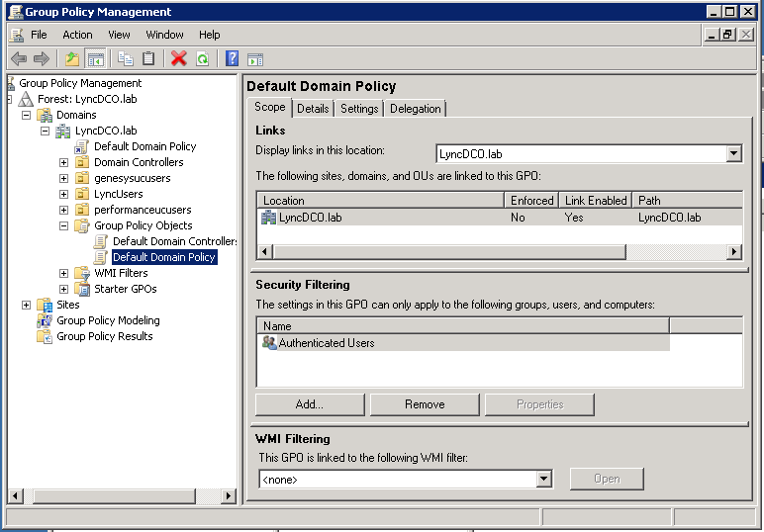Viewport: 764px width, 532px height.
Task: Expand the LyncUsers OU
Action: click(63, 194)
